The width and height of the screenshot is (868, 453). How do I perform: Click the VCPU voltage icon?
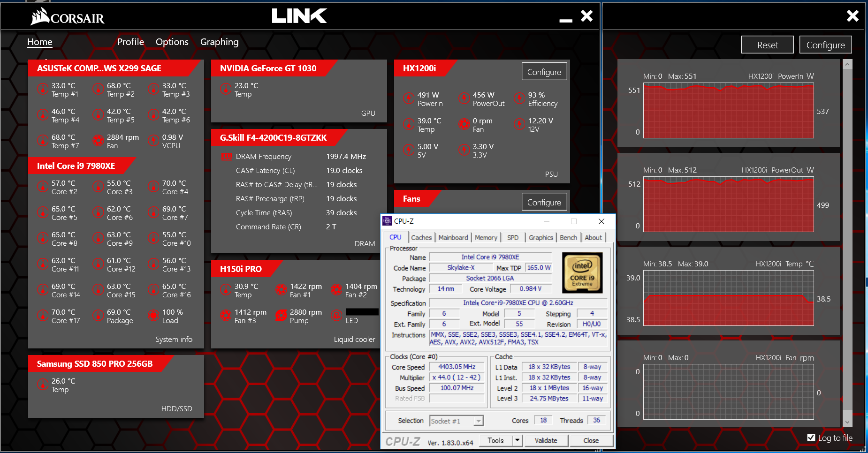tap(153, 141)
